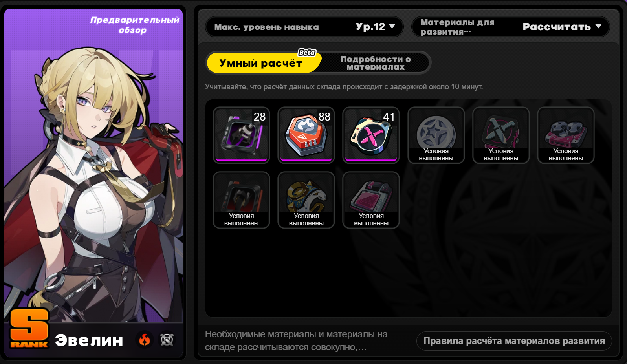Click the greyed star disc material
Image resolution: width=627 pixels, height=364 pixels.
click(436, 135)
